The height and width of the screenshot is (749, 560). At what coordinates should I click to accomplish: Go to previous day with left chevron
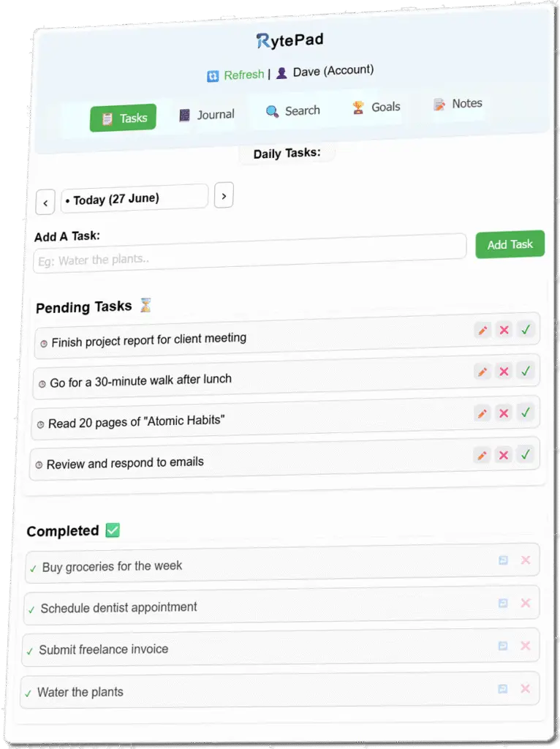[x=45, y=203]
